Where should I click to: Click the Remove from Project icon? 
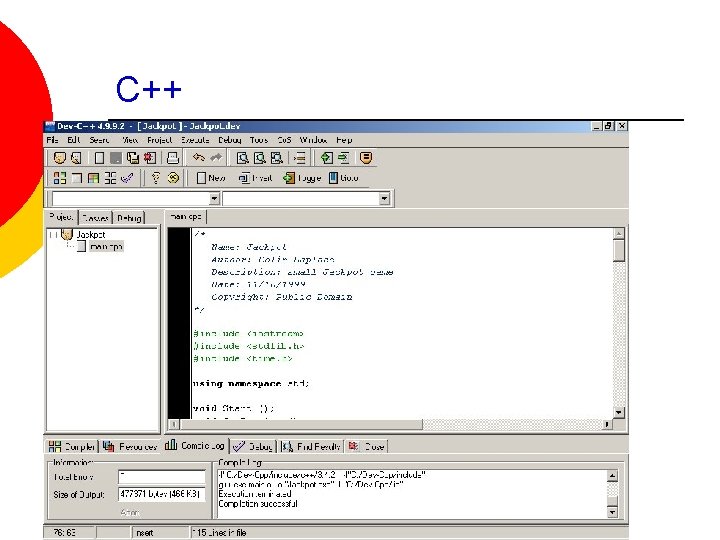click(343, 158)
